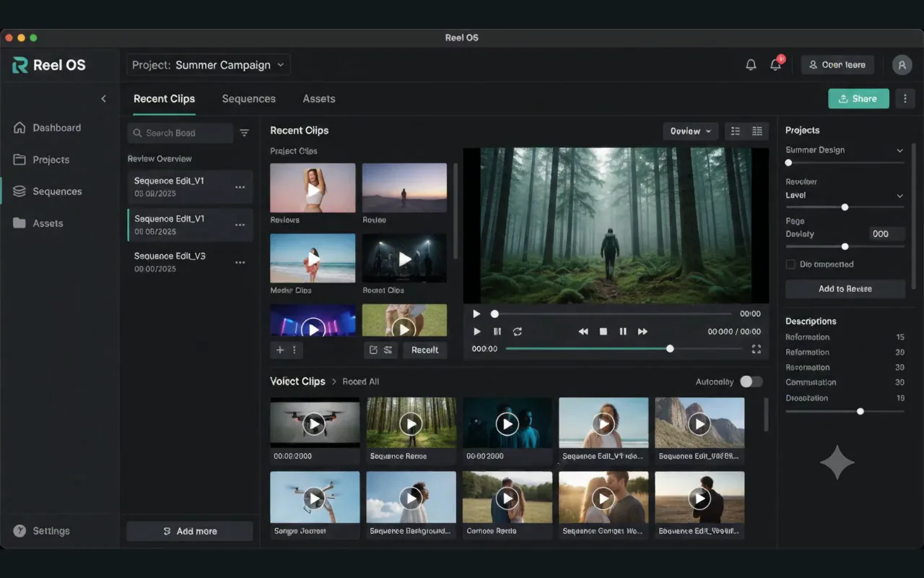Switch to the Sequences tab
Viewport: 924px width, 578px height.
click(248, 99)
